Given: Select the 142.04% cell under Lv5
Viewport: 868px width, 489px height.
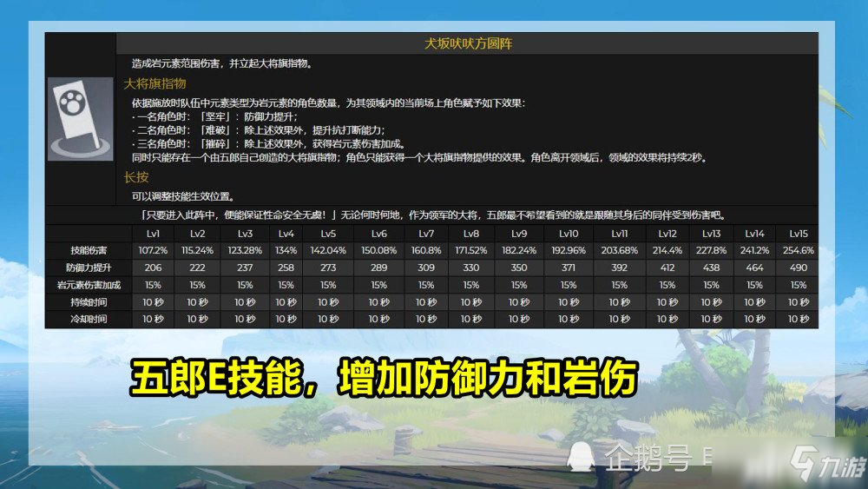Looking at the screenshot, I should pyautogui.click(x=328, y=251).
